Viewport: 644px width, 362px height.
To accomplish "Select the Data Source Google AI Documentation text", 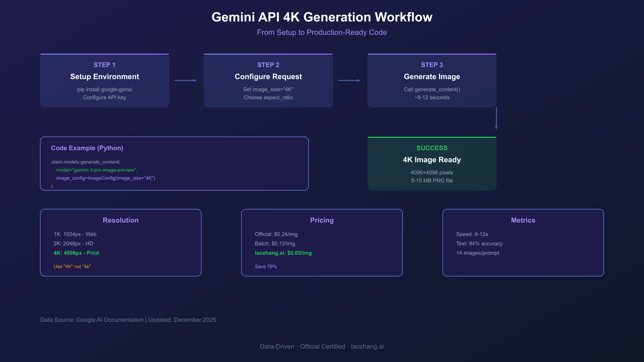I will pyautogui.click(x=128, y=320).
